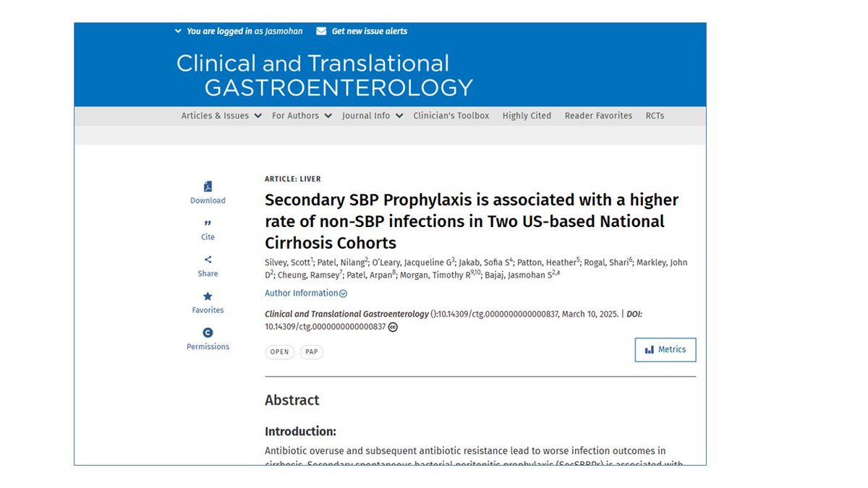Click the Favorites label

tap(208, 310)
